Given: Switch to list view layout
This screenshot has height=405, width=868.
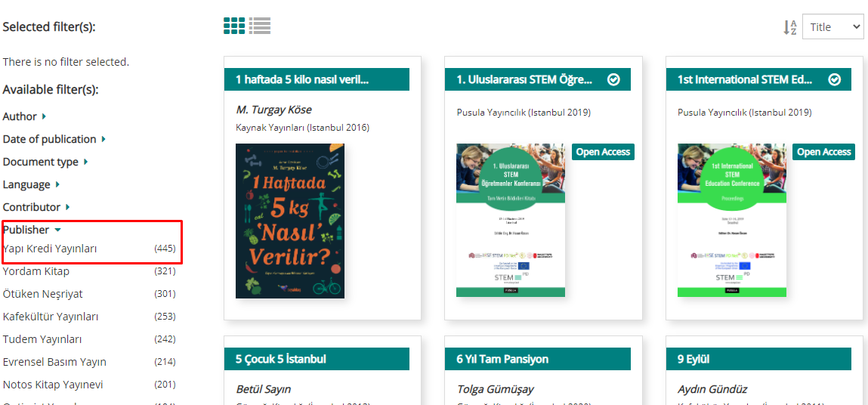Looking at the screenshot, I should (260, 26).
